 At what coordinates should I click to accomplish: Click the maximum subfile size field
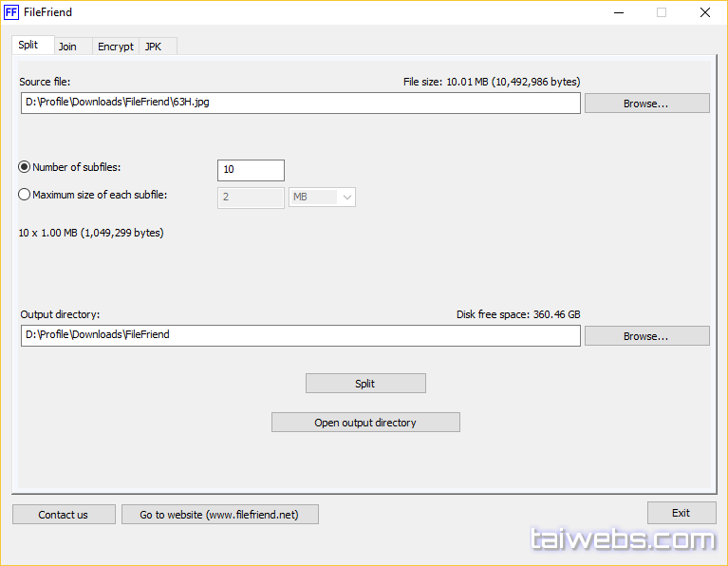(251, 198)
